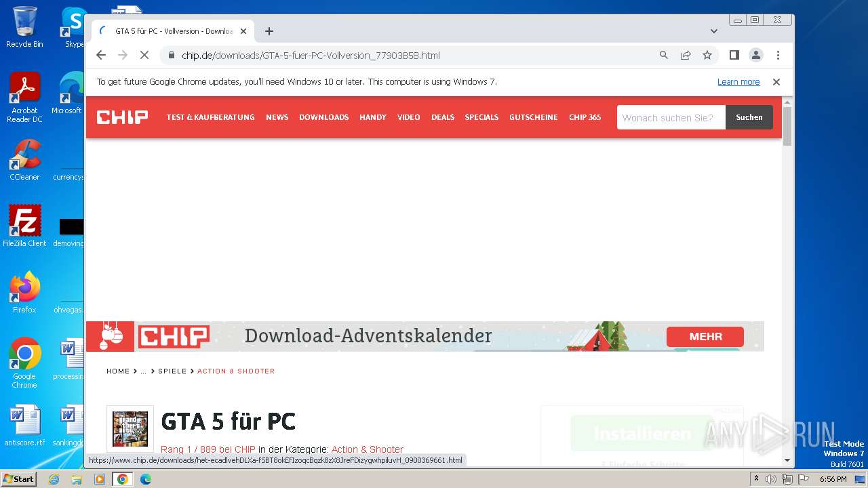The height and width of the screenshot is (488, 868).
Task: Click the 6:56 PM taskbar clock
Action: tap(833, 479)
